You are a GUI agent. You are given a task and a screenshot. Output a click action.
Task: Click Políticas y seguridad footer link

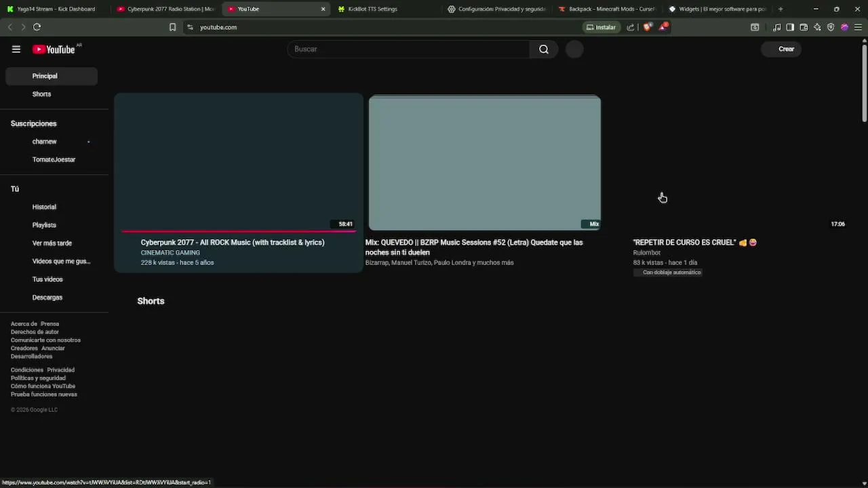(x=38, y=378)
